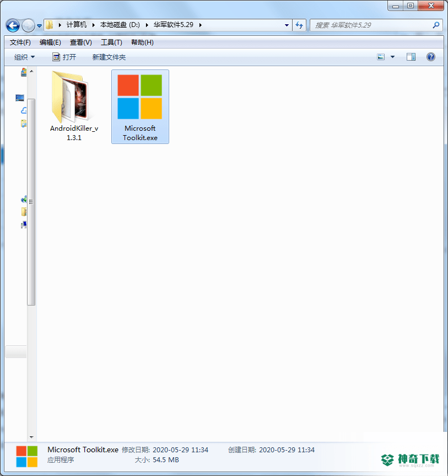Click the AndroidKiller_v1.3.1 folder name

[74, 133]
